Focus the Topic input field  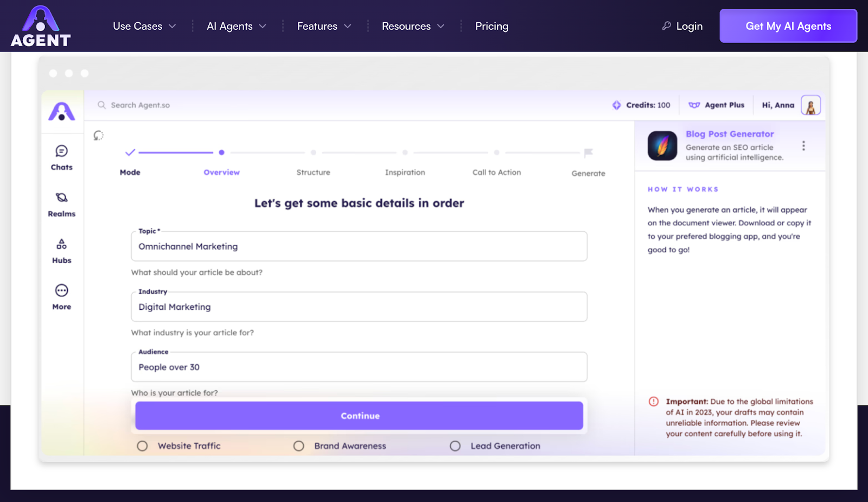359,247
